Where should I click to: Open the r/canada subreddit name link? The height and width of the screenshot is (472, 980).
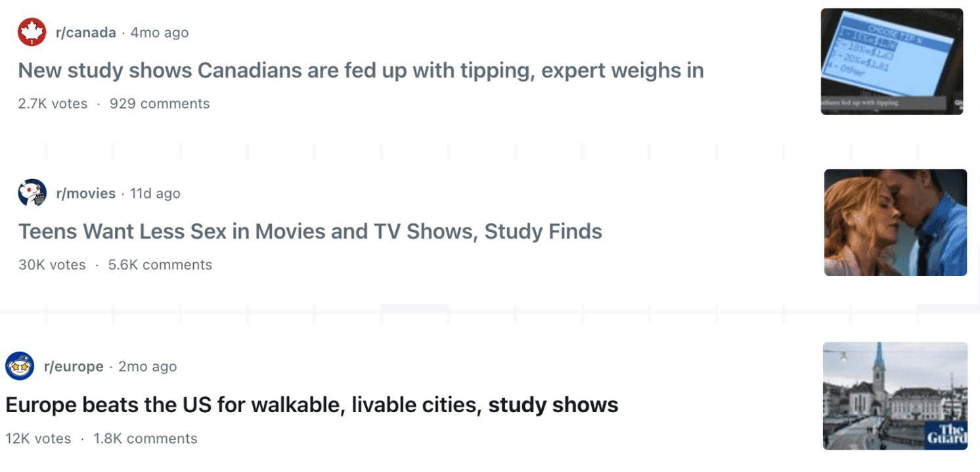[86, 32]
